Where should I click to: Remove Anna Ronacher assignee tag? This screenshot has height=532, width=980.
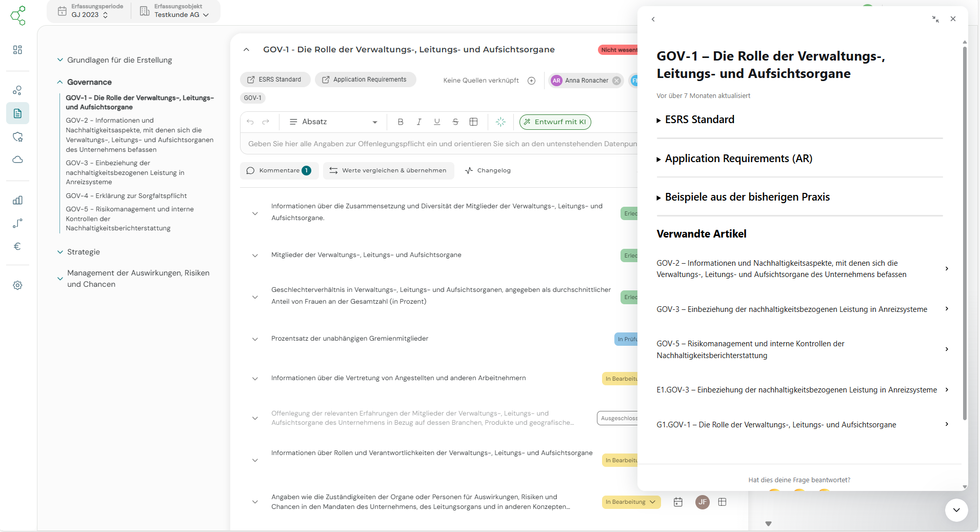(616, 81)
